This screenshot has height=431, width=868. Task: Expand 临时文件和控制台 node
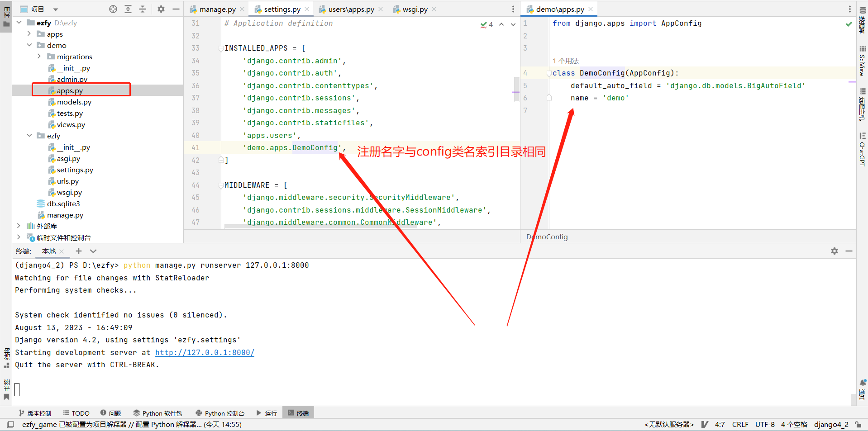click(19, 237)
